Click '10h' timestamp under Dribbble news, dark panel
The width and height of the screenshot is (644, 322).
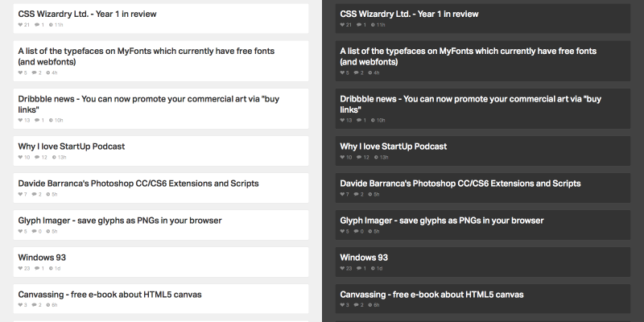point(381,120)
